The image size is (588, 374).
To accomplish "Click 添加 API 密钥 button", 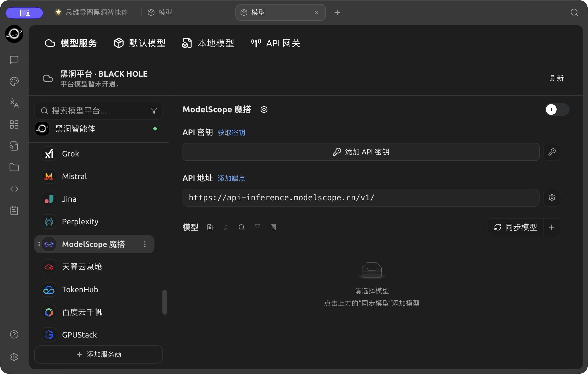I will 361,152.
